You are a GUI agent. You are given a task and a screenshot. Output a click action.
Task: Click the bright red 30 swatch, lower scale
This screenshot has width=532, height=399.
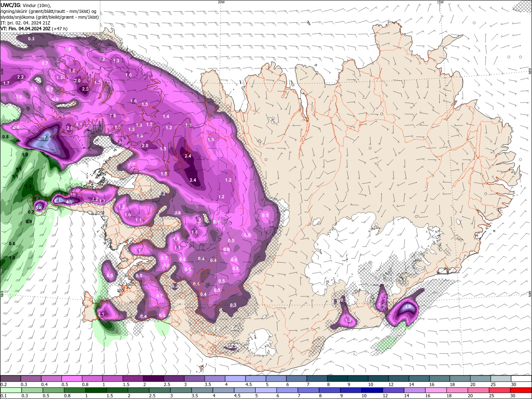pyautogui.click(x=521, y=390)
